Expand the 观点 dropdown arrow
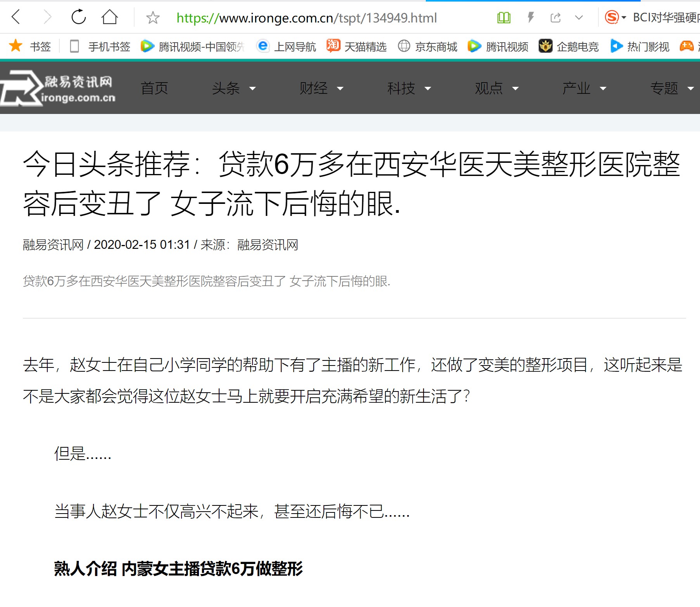Image resolution: width=700 pixels, height=607 pixels. click(515, 89)
